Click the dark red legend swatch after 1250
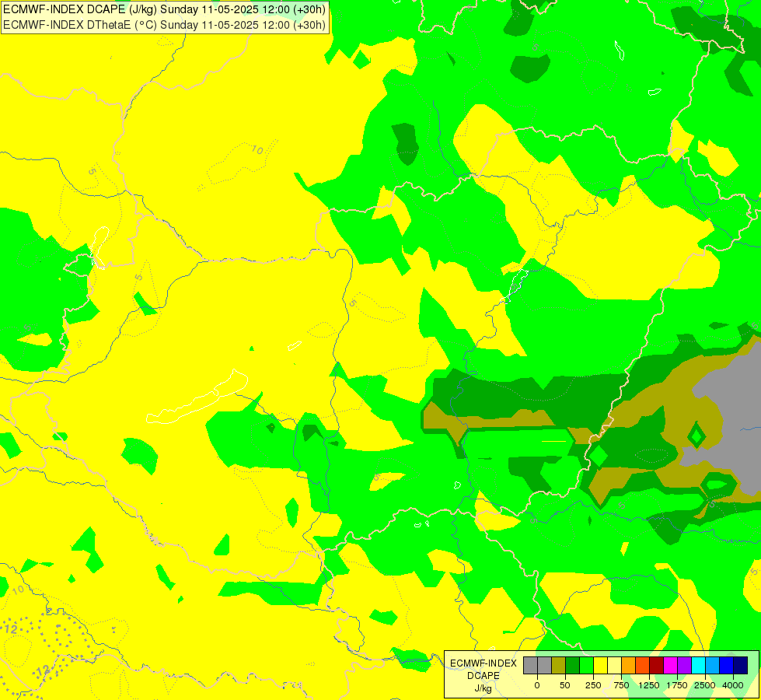761x700 pixels. pos(656,665)
